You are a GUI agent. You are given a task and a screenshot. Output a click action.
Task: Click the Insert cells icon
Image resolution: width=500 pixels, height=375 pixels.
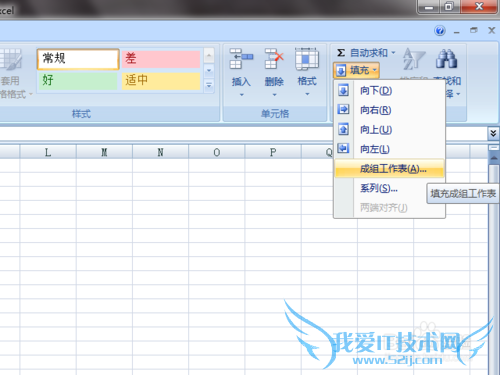241,59
